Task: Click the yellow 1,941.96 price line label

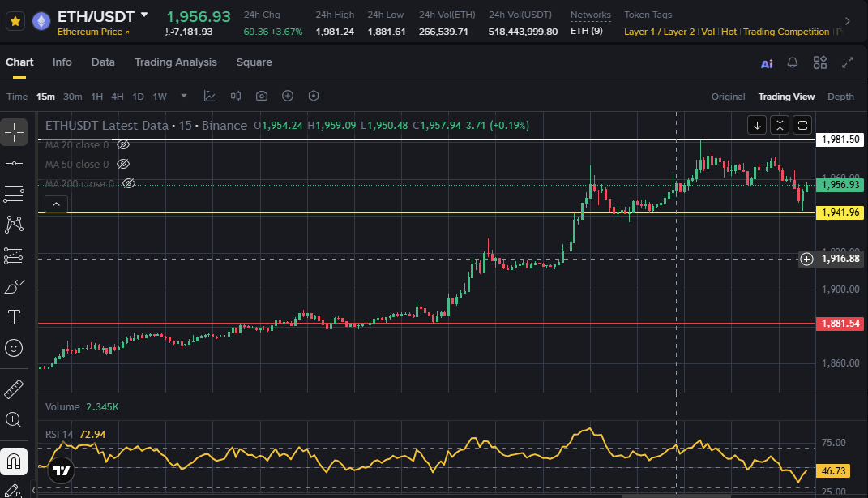Action: click(x=840, y=213)
